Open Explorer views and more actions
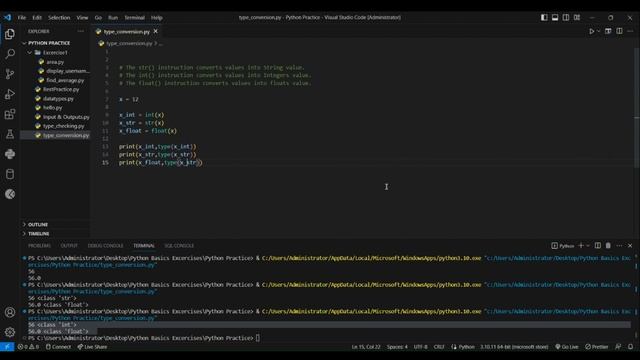640x360 pixels. 80,31
